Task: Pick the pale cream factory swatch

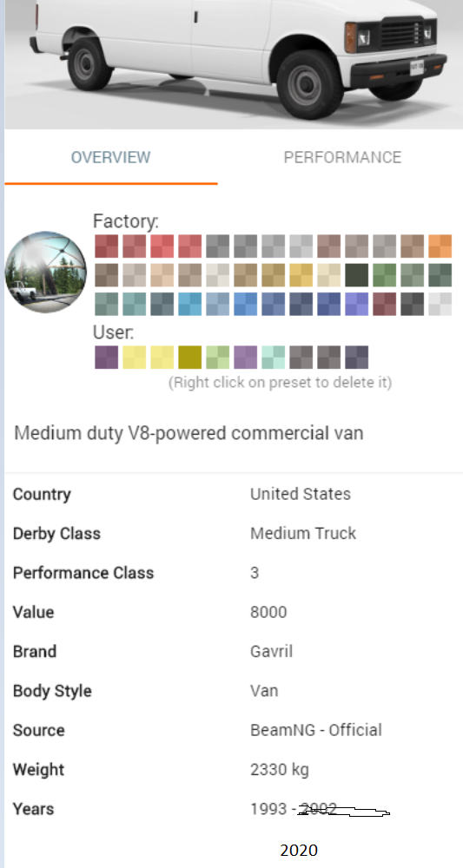Action: coord(329,275)
